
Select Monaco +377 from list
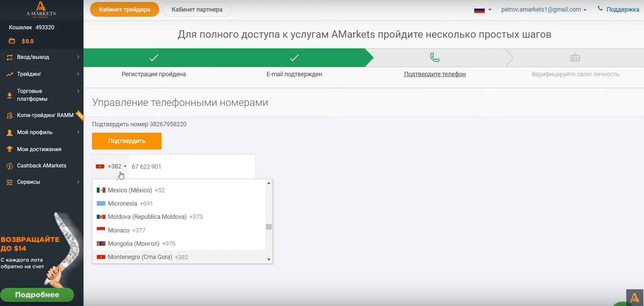[179, 230]
